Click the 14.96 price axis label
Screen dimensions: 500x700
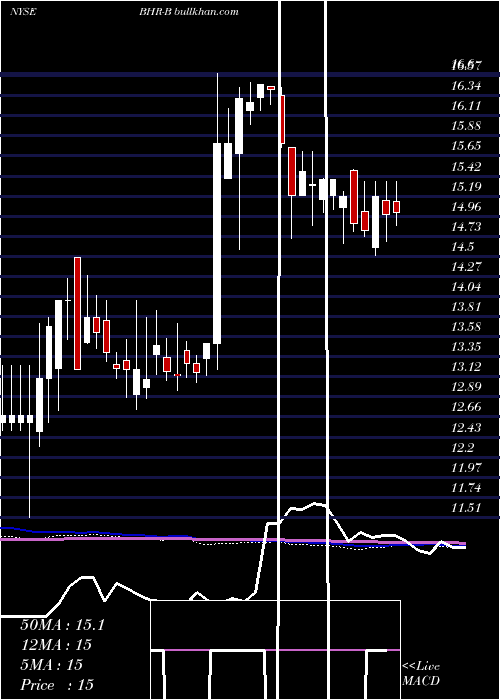(x=467, y=207)
